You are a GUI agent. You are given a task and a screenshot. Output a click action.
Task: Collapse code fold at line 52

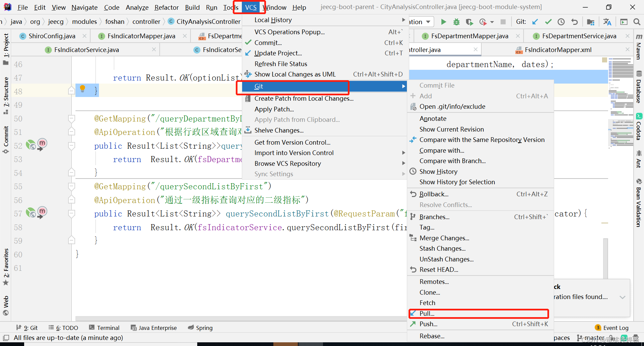71,146
